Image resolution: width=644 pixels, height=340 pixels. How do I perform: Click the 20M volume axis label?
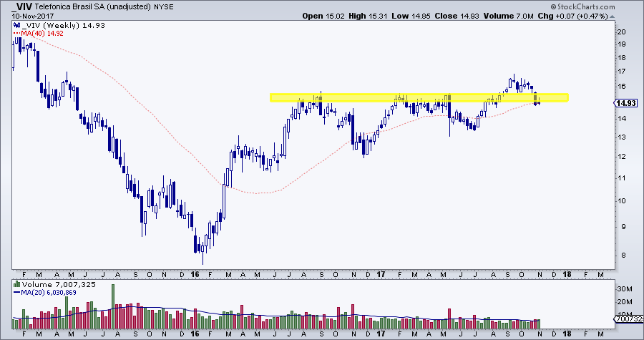pos(625,302)
